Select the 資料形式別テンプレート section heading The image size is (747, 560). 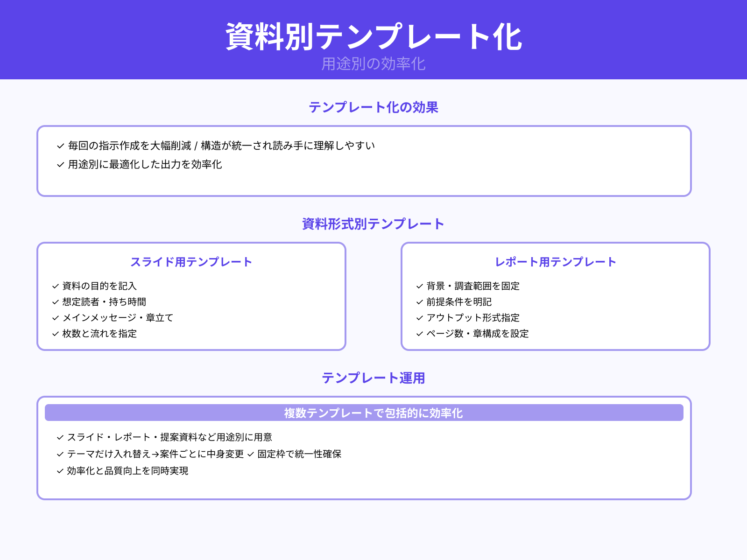point(373,223)
